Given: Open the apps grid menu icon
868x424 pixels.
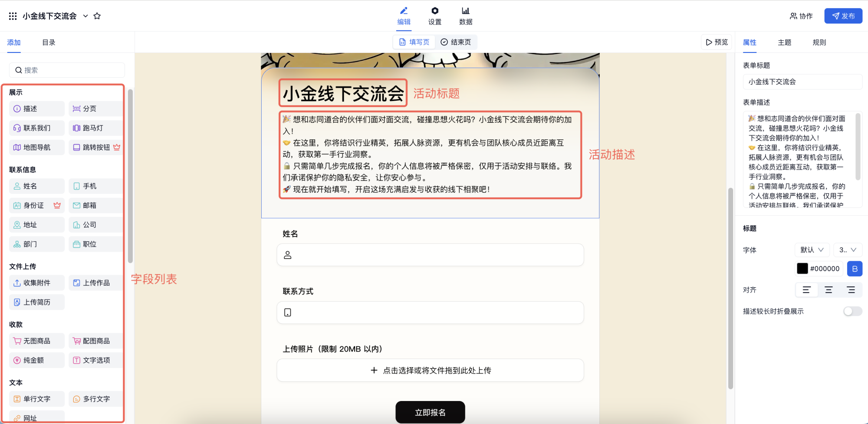Looking at the screenshot, I should click(13, 16).
